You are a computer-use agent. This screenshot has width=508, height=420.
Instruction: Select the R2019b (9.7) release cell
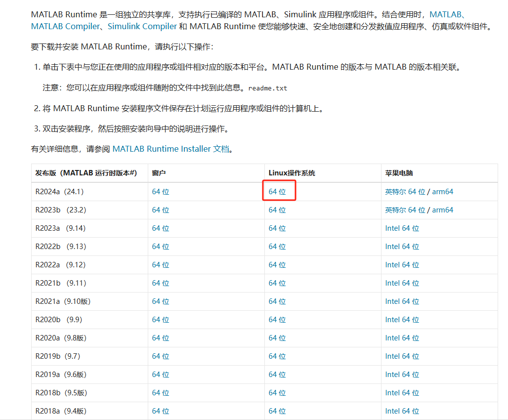tap(90, 356)
